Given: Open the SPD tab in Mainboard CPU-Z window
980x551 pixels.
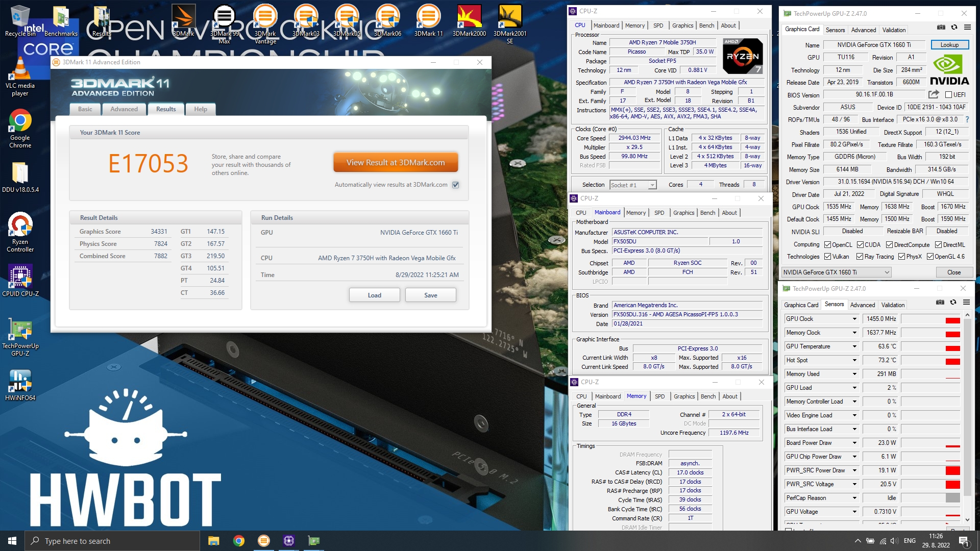Looking at the screenshot, I should [x=659, y=213].
